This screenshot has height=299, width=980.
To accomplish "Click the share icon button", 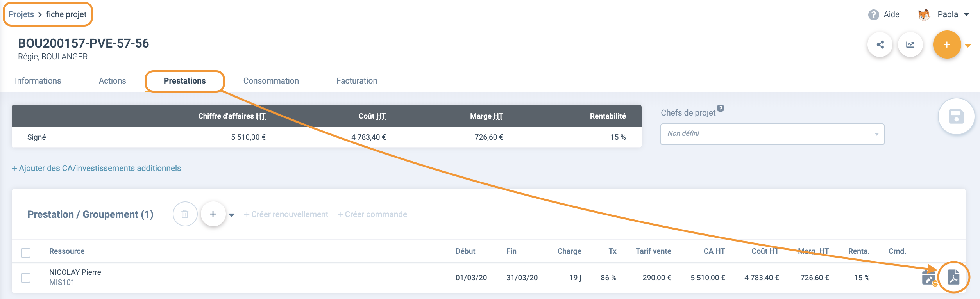I will point(880,45).
